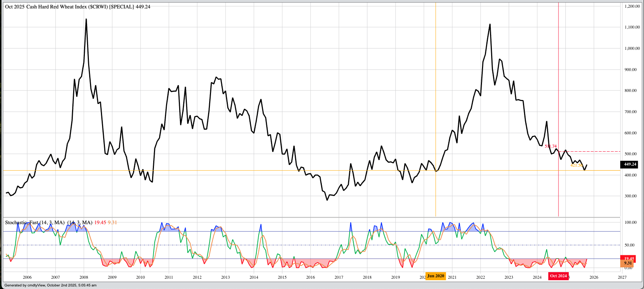The height and width of the screenshot is (289, 644).
Task: Click the 2016 year label on the time axis
Action: [x=310, y=277]
